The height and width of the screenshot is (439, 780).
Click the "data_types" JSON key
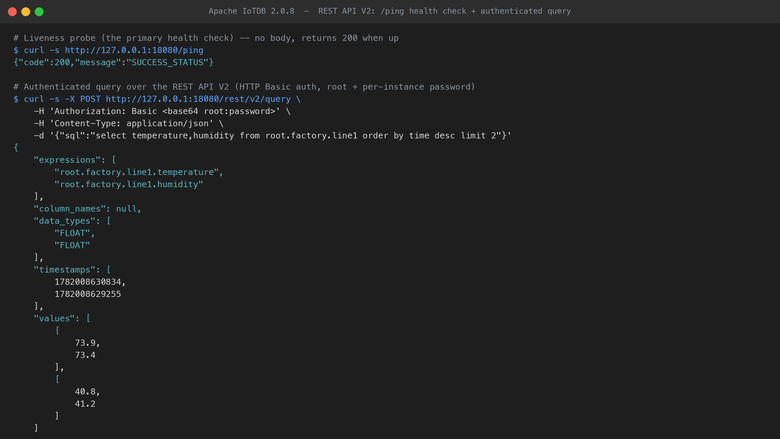pos(65,221)
